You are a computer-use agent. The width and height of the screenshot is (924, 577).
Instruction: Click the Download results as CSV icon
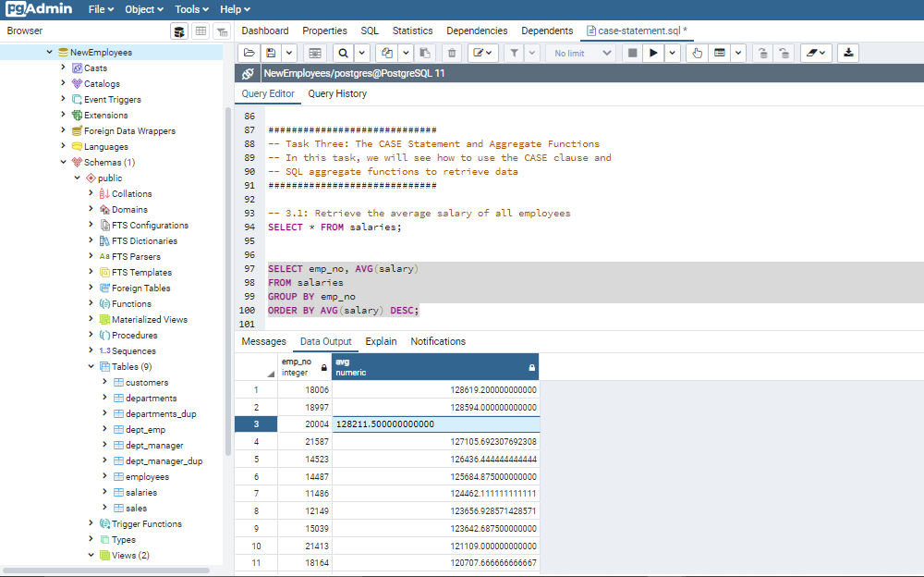click(849, 53)
